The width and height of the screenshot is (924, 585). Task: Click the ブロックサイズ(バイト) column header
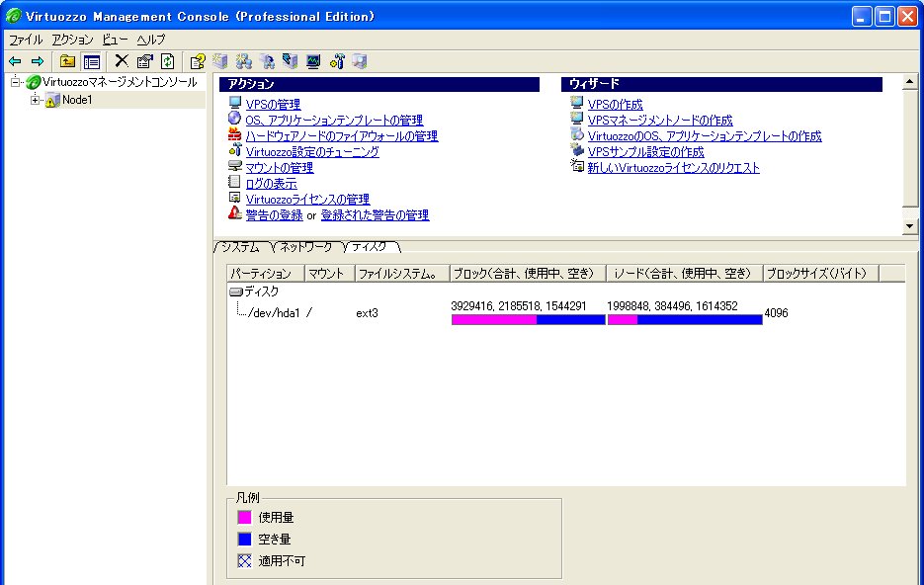[821, 274]
